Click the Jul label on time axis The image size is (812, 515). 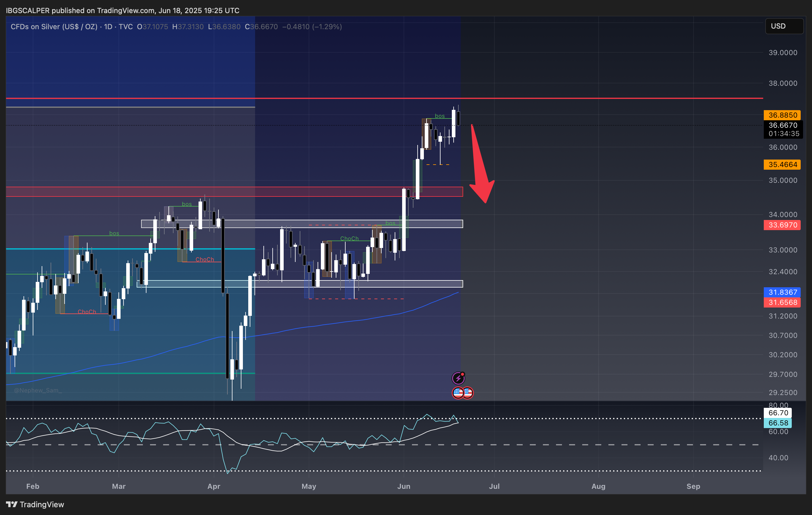(494, 486)
